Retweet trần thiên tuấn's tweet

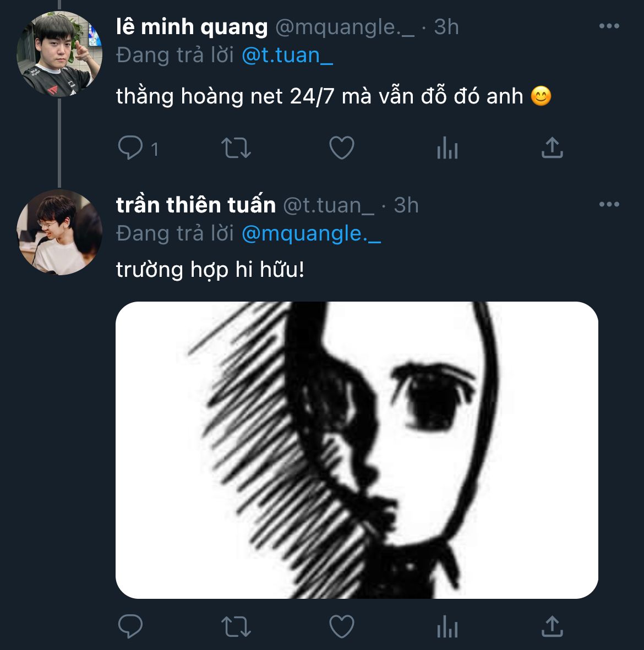point(236,626)
